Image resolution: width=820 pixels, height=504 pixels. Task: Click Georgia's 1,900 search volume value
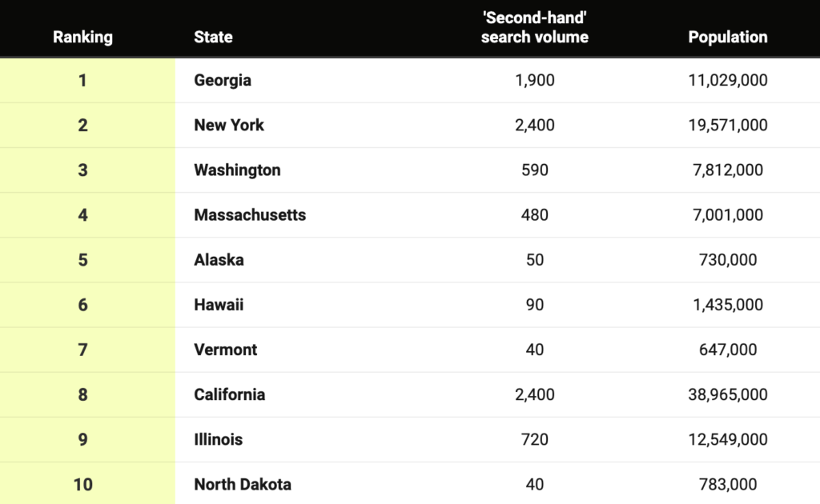pyautogui.click(x=534, y=81)
